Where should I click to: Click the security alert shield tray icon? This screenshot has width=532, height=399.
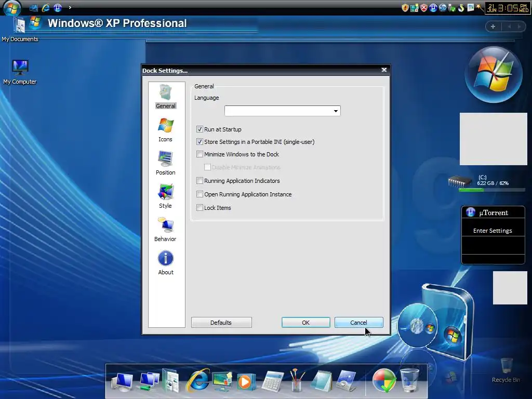pos(405,8)
